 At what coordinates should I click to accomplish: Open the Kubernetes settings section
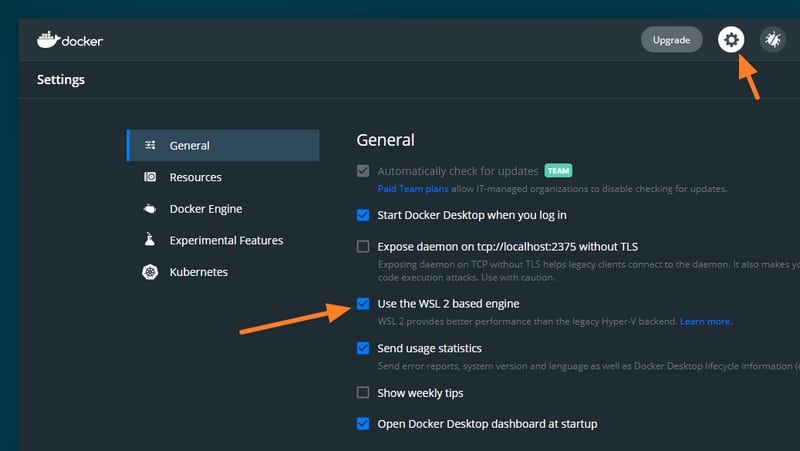pyautogui.click(x=223, y=272)
